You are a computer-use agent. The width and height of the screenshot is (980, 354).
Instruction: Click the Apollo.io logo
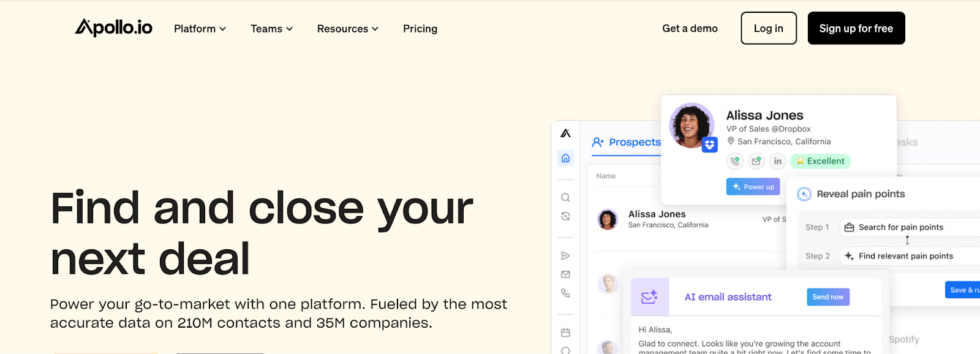click(x=113, y=28)
